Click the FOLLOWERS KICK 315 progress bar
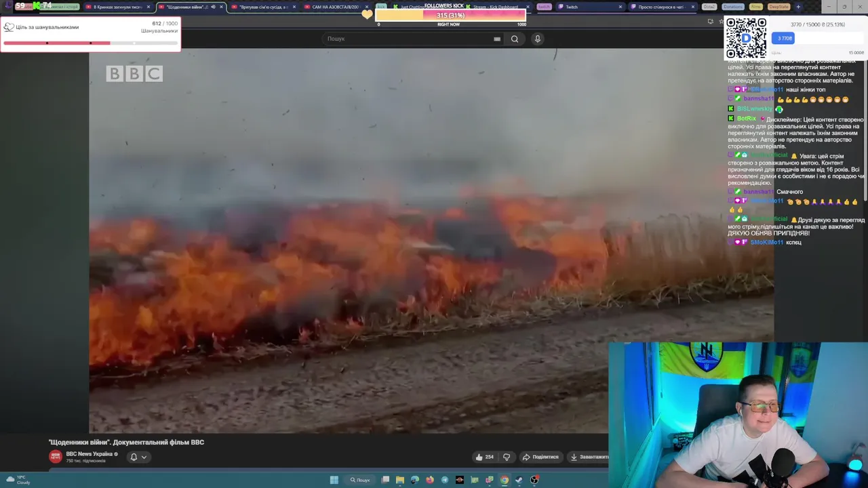Image resolution: width=868 pixels, height=488 pixels. coord(451,15)
